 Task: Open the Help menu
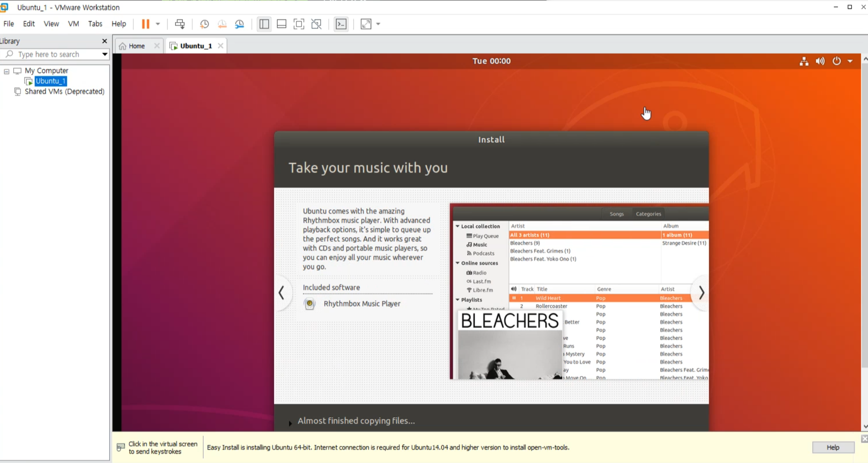point(118,24)
